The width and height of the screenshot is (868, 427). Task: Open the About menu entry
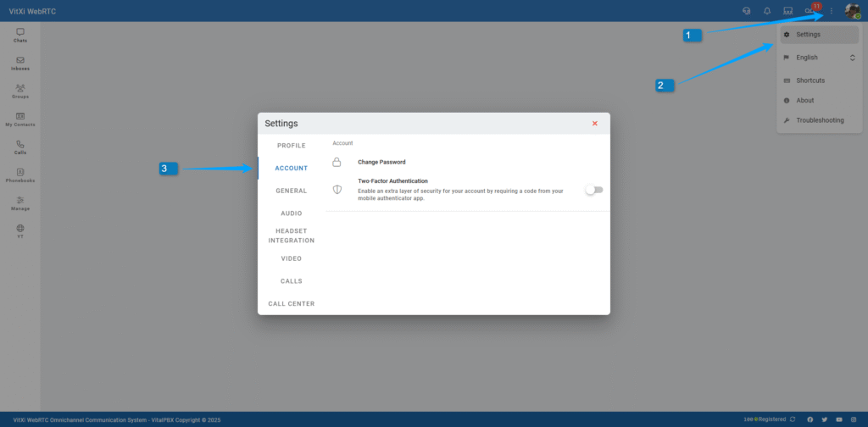[804, 100]
